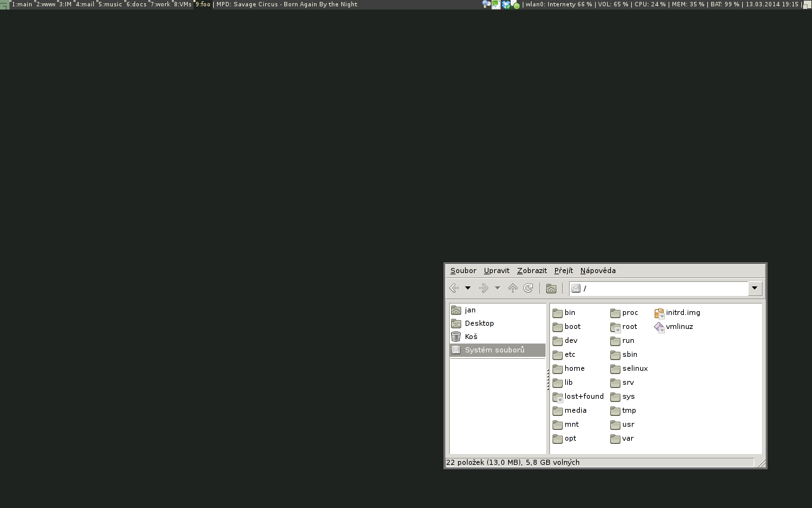Image resolution: width=812 pixels, height=508 pixels.
Task: Open Koš trash in the sidebar
Action: pos(497,337)
